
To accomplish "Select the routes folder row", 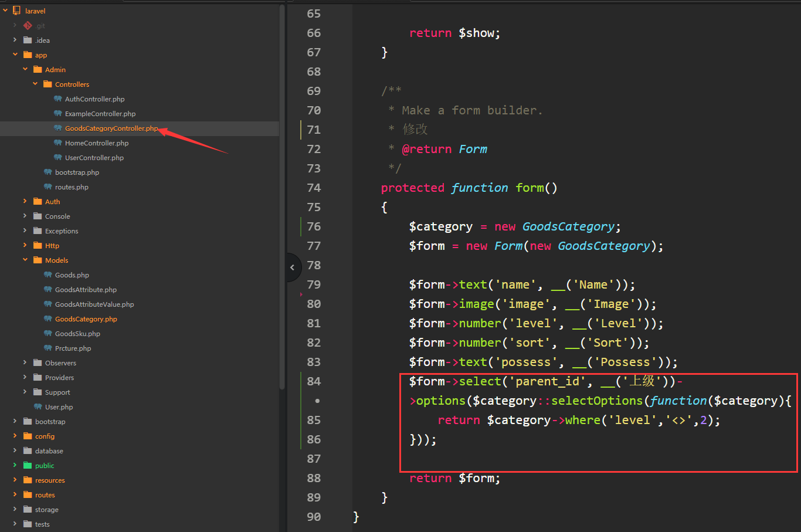I will [140, 495].
